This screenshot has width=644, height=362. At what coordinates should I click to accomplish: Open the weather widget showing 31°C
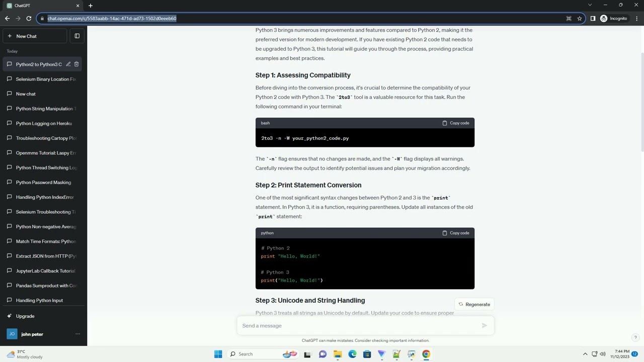(25, 354)
